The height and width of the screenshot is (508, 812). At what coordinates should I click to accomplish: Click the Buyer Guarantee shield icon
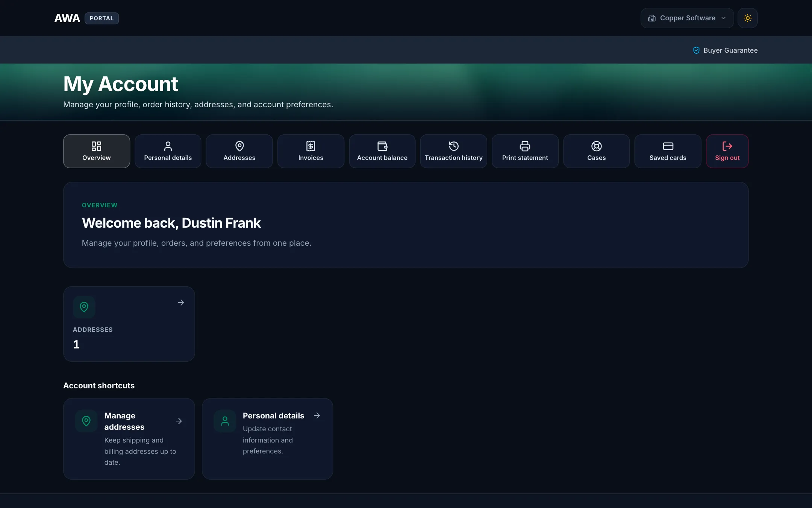697,50
